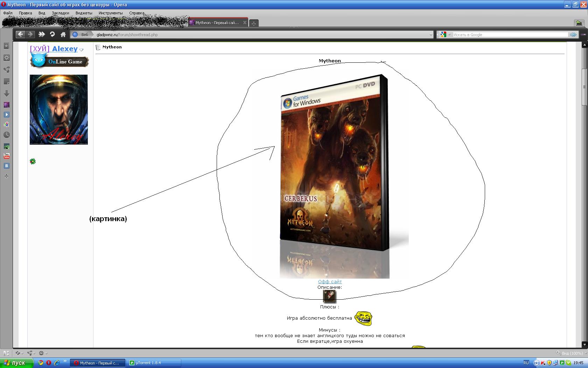Open the Downloads arrow panel in sidebar

click(6, 94)
